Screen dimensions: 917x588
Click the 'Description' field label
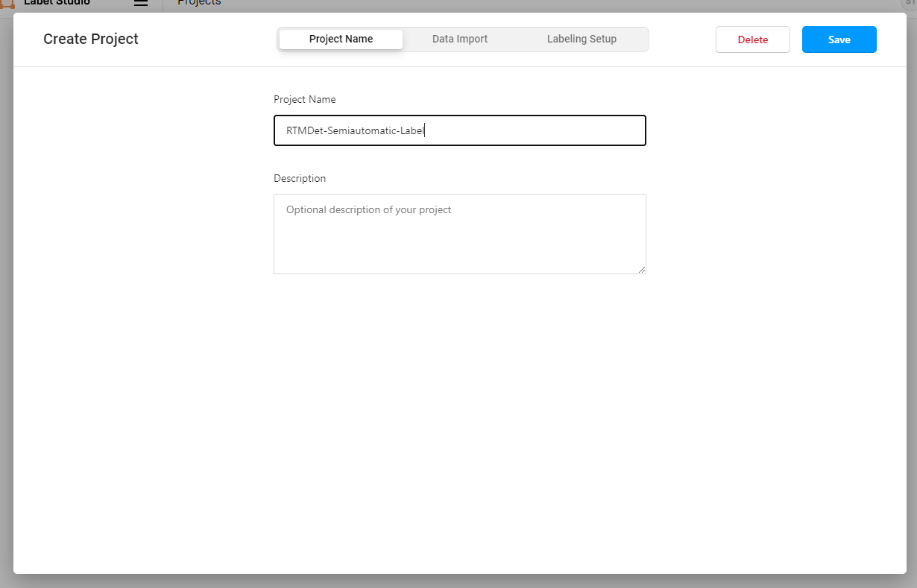pos(300,179)
